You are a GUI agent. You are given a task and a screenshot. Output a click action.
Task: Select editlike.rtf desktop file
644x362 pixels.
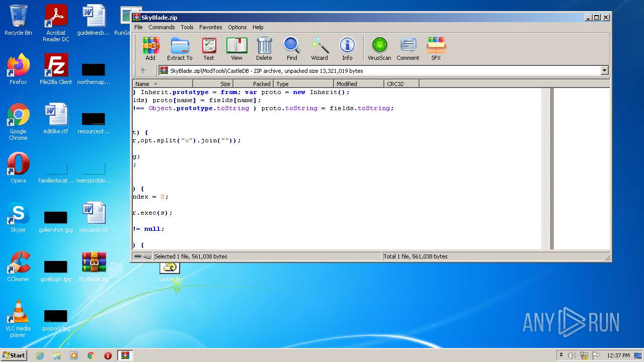[56, 119]
